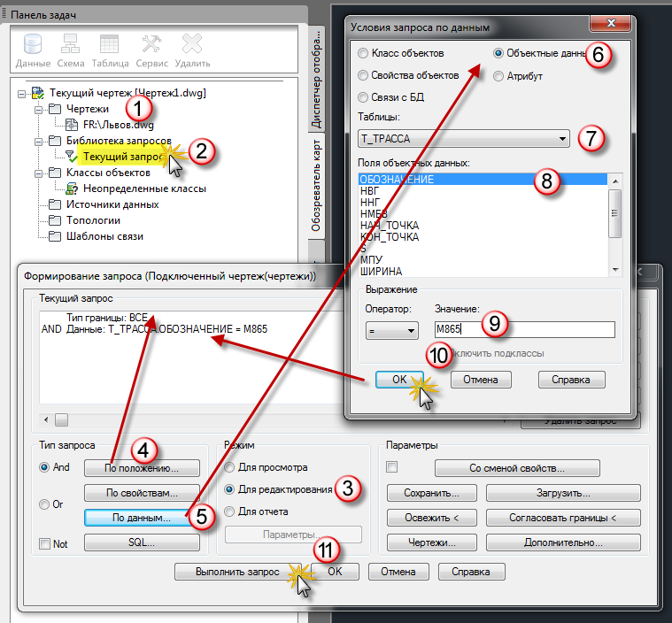Click the Удалить X icon

point(191,44)
